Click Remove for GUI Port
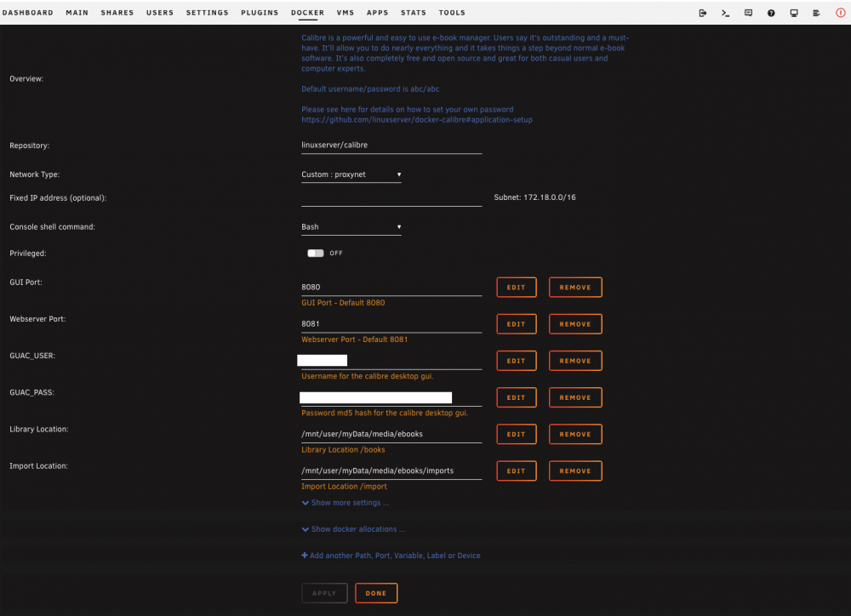This screenshot has width=851, height=616. (575, 287)
